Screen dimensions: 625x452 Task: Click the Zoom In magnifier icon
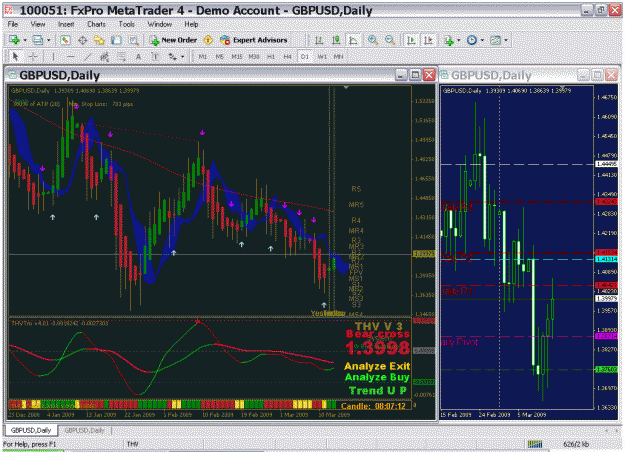tap(373, 40)
